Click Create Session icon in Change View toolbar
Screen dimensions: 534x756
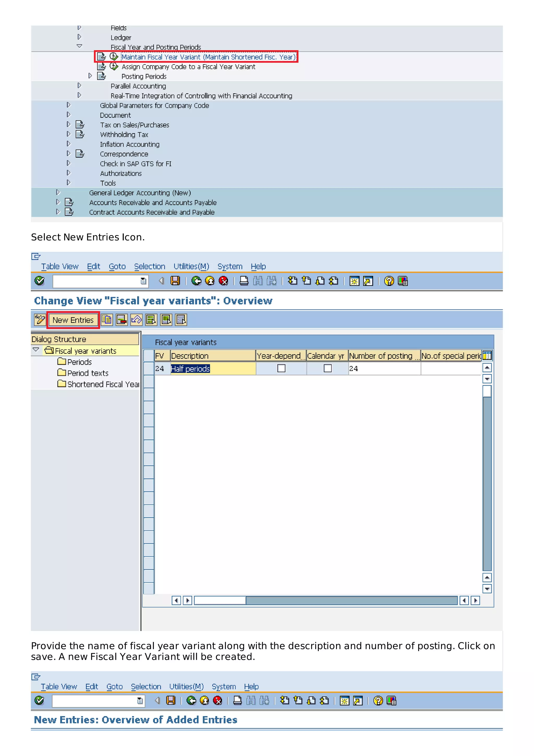pyautogui.click(x=354, y=281)
